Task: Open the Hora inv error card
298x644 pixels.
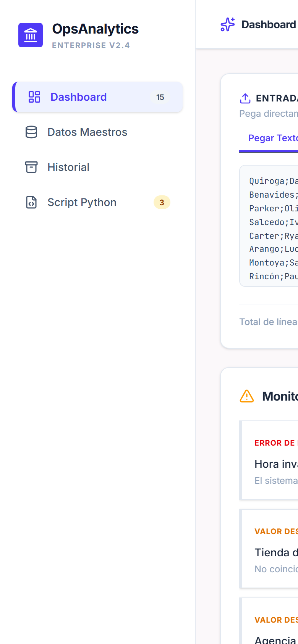Action: pos(269,460)
